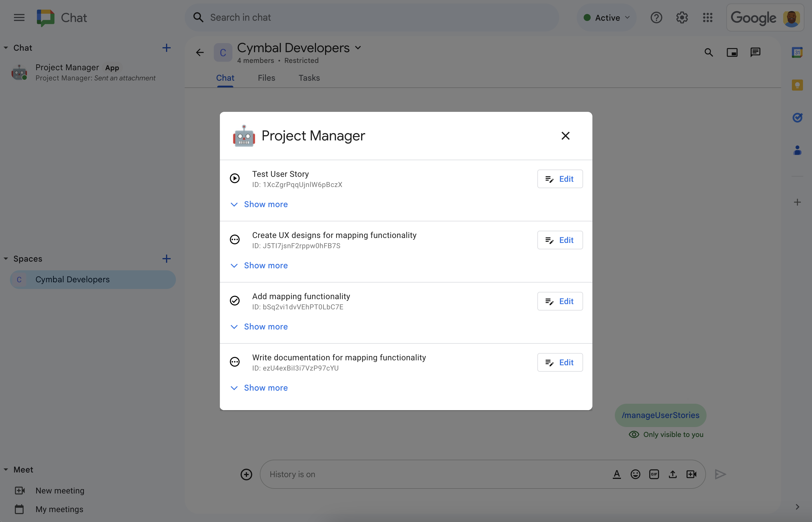Viewport: 812px width, 522px height.
Task: Click Edit button for Add mapping functionality
Action: coord(558,301)
